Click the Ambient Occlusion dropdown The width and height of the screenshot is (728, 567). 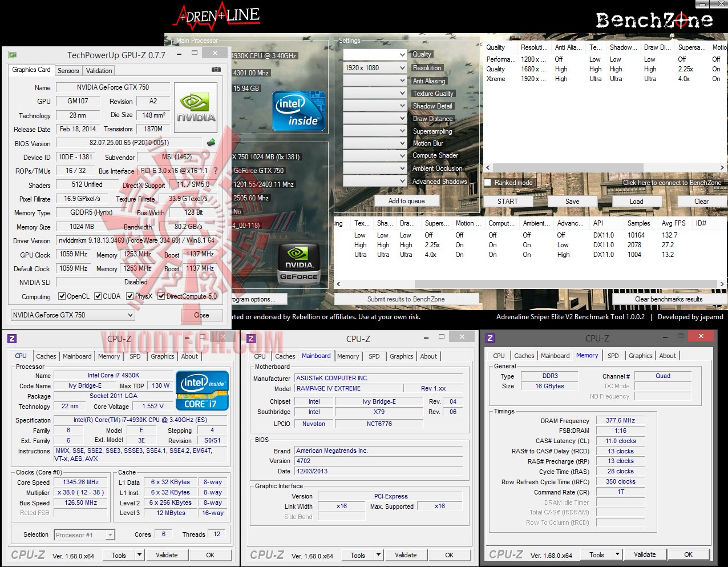[x=375, y=168]
